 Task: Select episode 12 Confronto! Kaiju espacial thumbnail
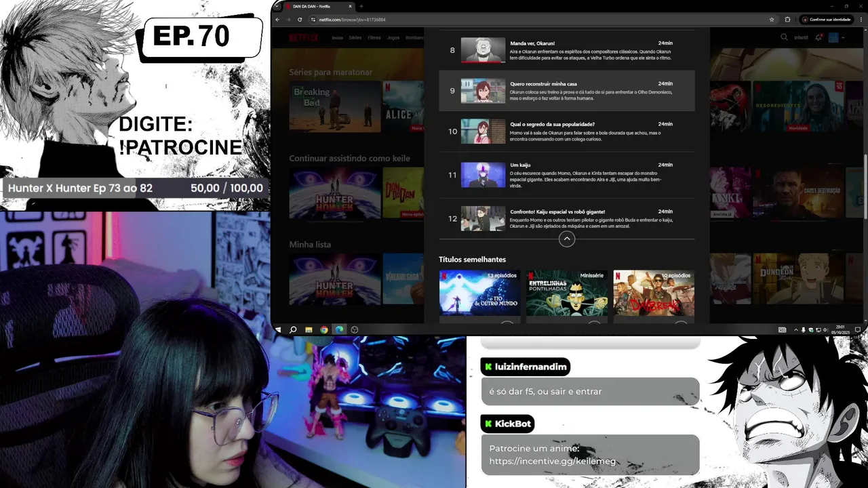[483, 218]
